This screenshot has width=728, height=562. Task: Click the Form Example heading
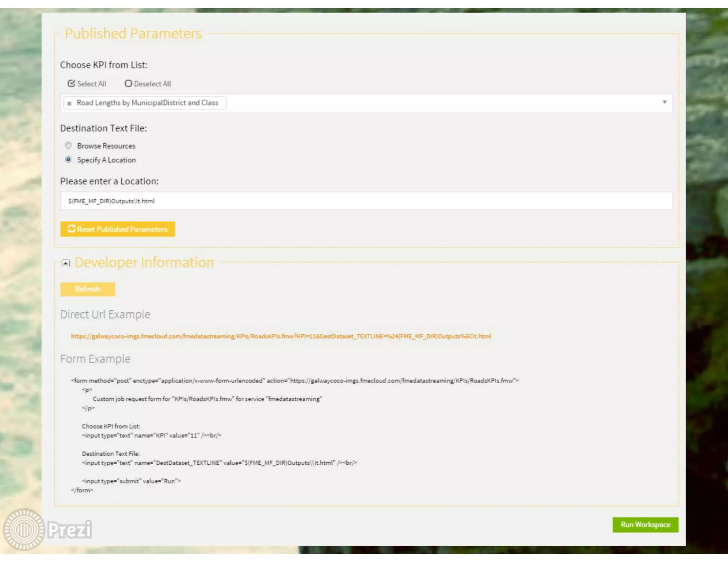click(x=95, y=359)
